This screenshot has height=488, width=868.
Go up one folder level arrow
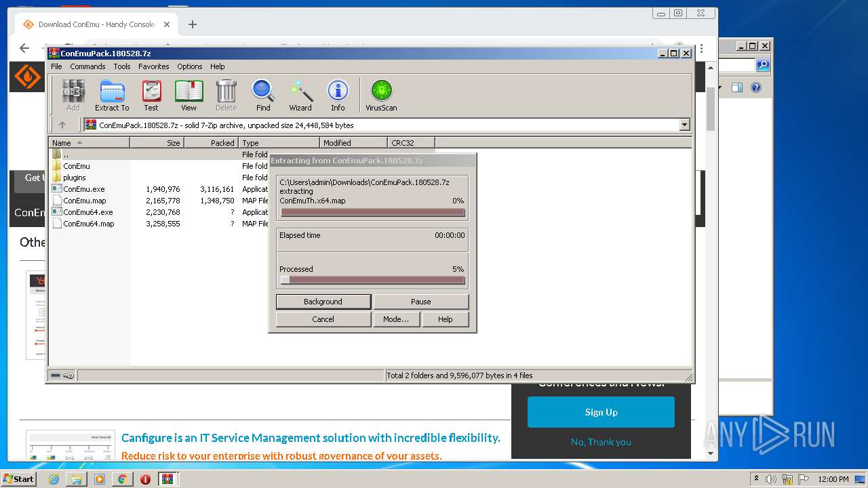coord(62,125)
